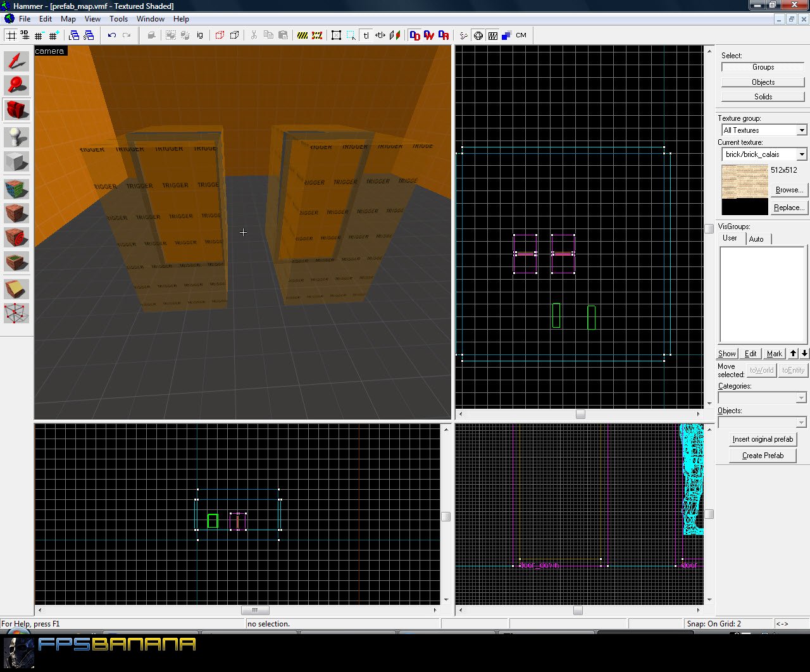Select the Clipping tool
The width and height of the screenshot is (810, 672).
(17, 289)
